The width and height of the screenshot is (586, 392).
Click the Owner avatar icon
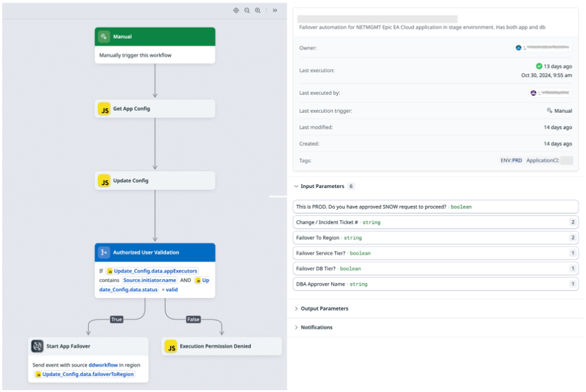pos(518,48)
